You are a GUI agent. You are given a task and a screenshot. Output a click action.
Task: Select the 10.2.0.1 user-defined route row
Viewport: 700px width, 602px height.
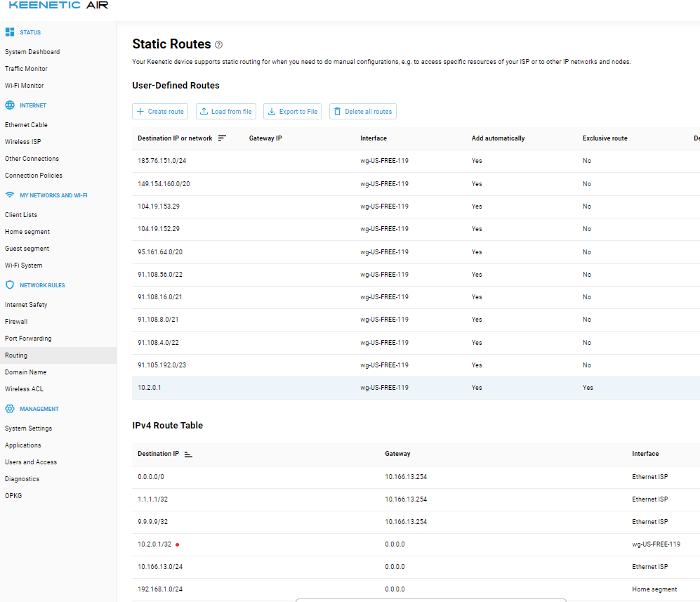point(414,388)
